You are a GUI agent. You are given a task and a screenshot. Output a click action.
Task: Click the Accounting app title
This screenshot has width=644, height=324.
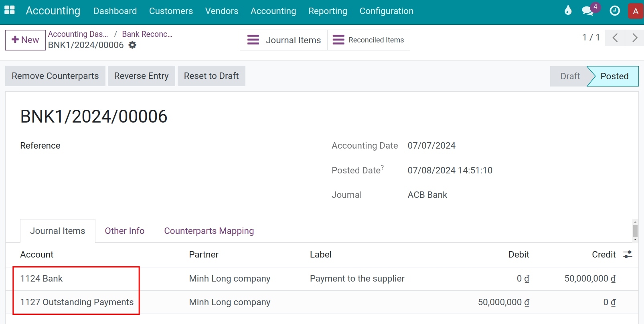point(53,11)
